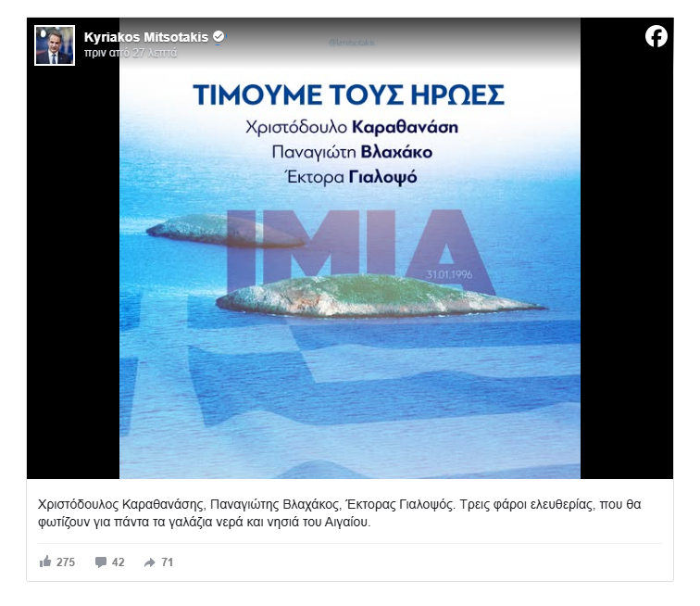Click the 275 likes count
Image resolution: width=700 pixels, height=606 pixels.
66,562
